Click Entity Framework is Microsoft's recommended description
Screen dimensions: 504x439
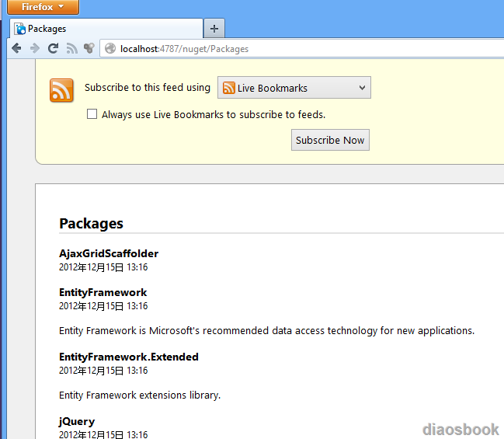pyautogui.click(x=266, y=331)
